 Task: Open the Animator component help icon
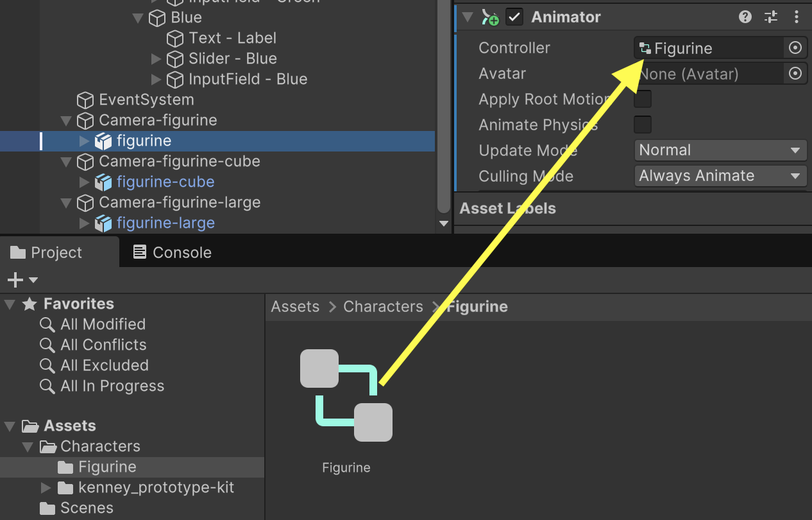(x=745, y=17)
